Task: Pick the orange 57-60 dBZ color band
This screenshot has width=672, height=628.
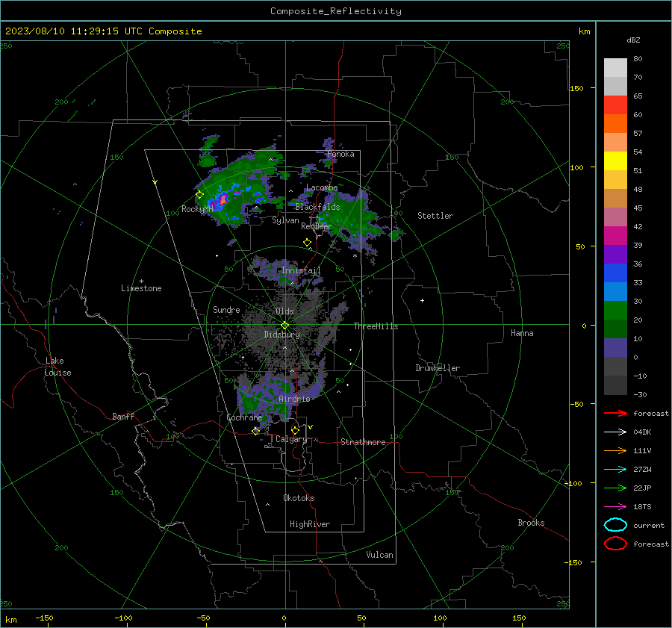Action: (615, 124)
